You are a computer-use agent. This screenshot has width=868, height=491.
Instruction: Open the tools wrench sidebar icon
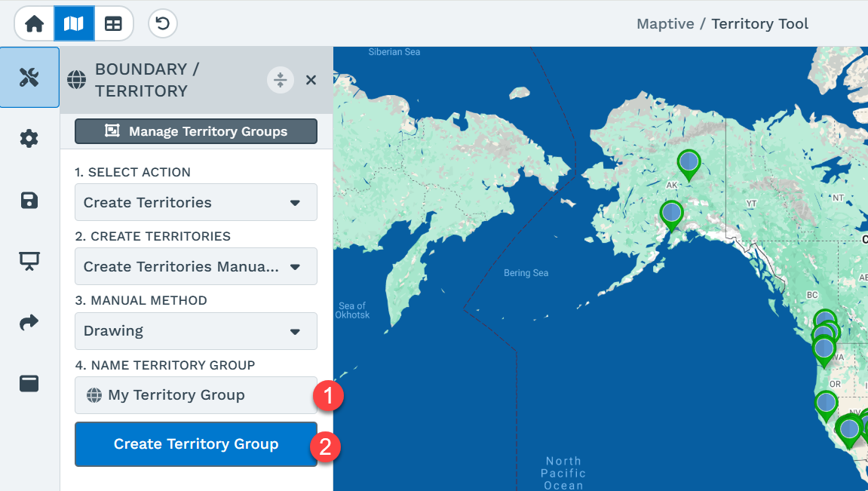click(x=29, y=78)
